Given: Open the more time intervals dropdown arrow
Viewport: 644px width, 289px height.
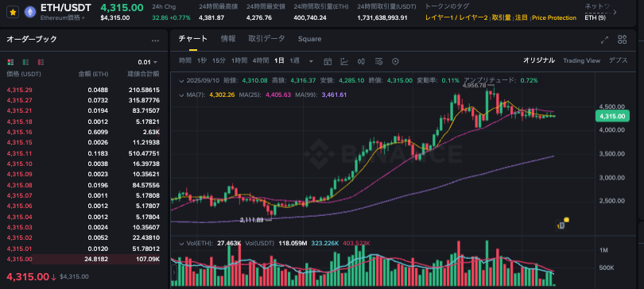Looking at the screenshot, I should coord(311,61).
